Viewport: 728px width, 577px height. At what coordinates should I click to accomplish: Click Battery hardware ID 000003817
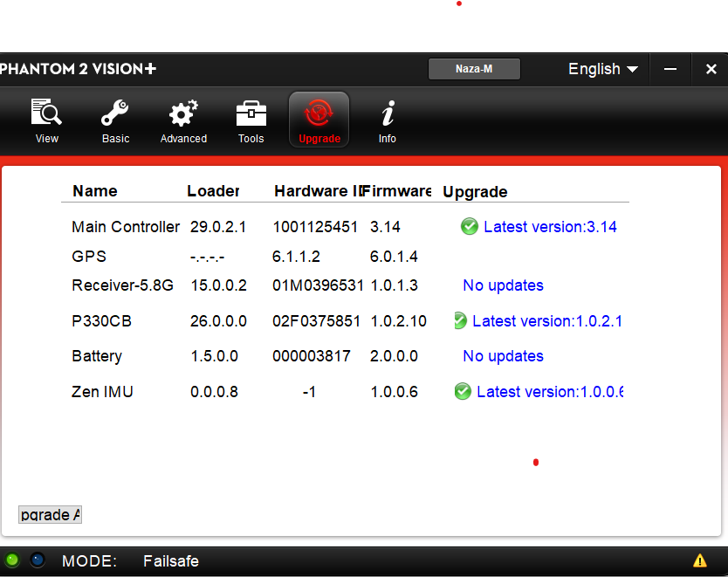click(312, 356)
